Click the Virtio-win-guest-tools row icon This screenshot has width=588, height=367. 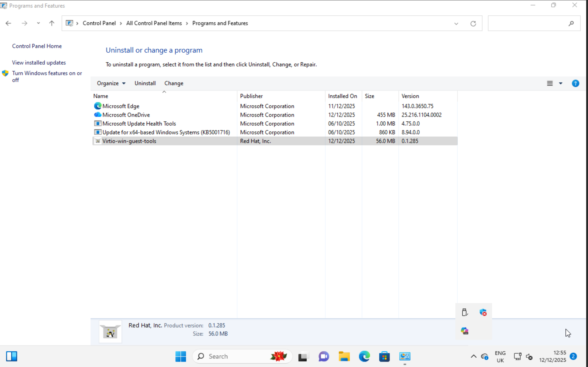(x=98, y=141)
